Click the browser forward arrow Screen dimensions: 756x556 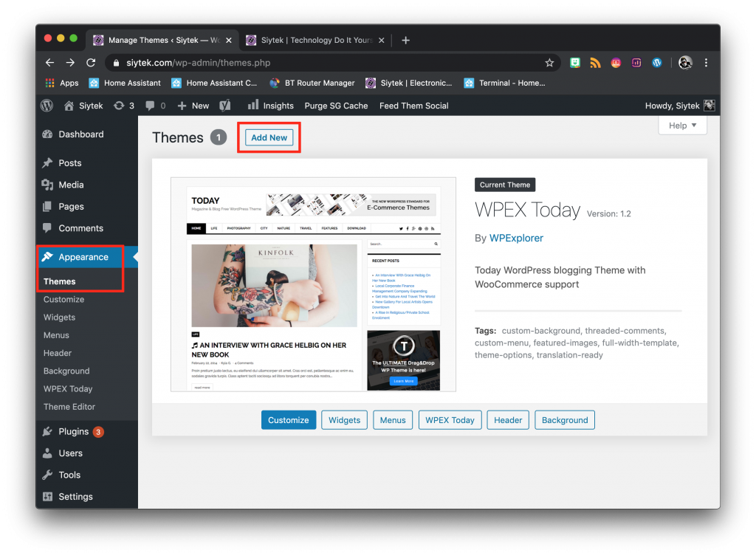pyautogui.click(x=70, y=63)
